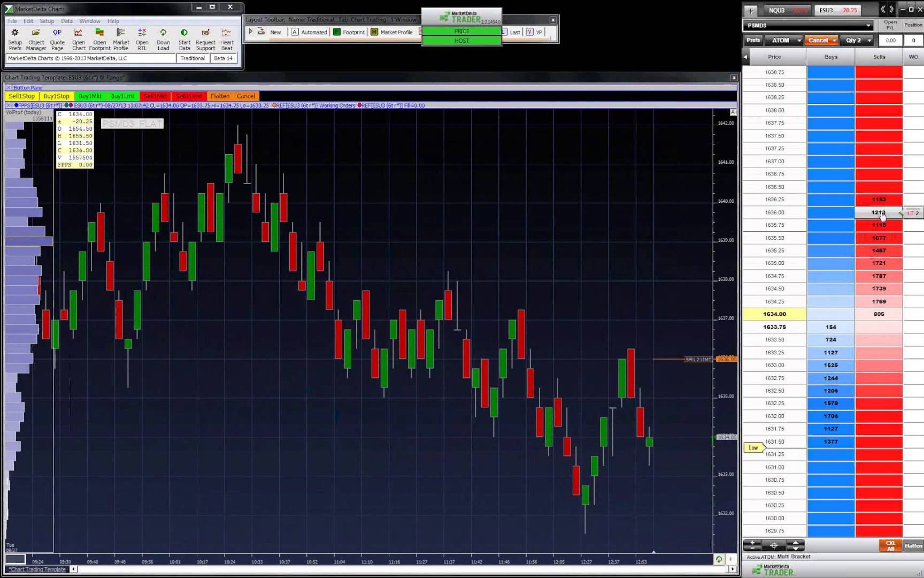924x578 pixels.
Task: Close the Button Pane with its X
Action: (8, 87)
